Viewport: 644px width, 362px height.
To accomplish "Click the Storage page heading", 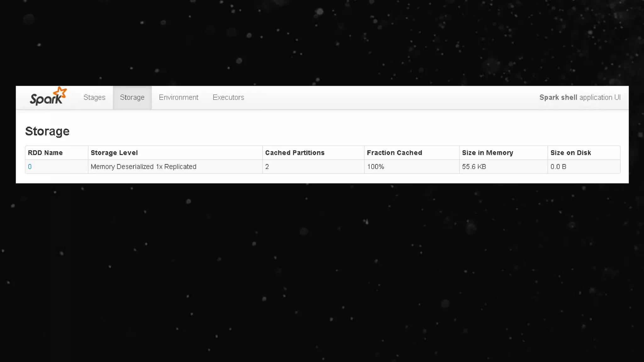I will [47, 131].
